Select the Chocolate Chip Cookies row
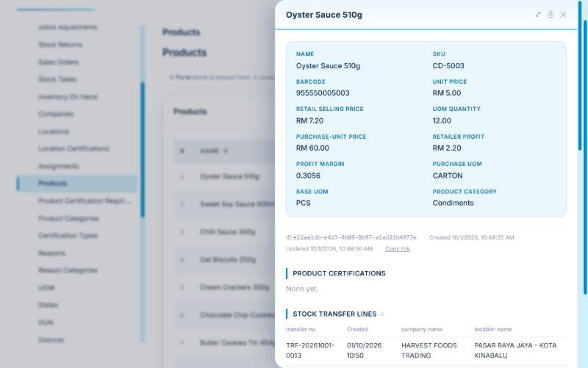Image resolution: width=588 pixels, height=368 pixels. [224, 315]
